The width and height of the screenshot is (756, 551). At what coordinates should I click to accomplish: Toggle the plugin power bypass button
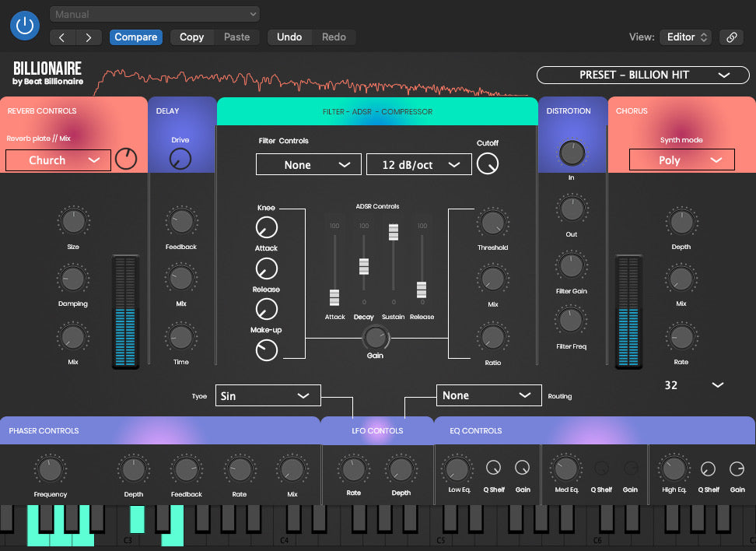[x=25, y=26]
